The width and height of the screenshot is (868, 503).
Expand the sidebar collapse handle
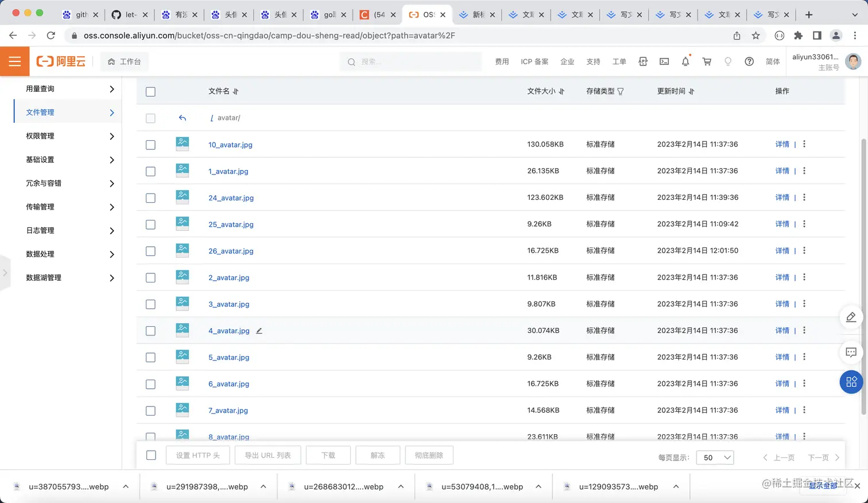(5, 273)
